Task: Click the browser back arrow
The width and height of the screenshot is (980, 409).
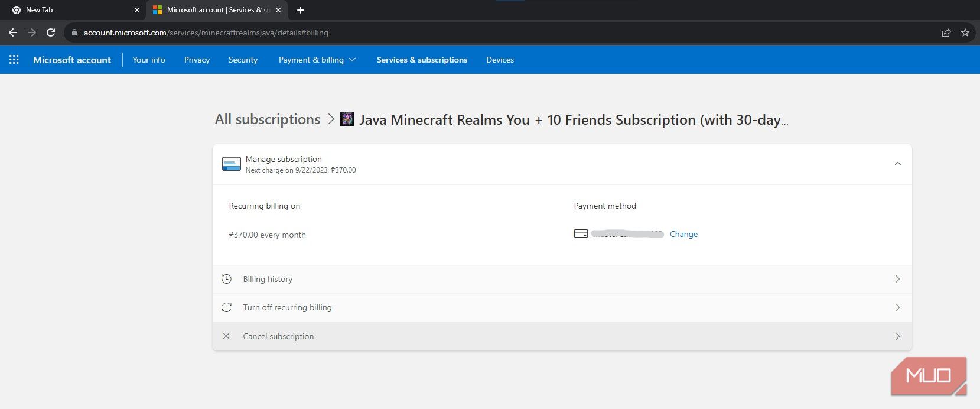Action: pyautogui.click(x=13, y=33)
